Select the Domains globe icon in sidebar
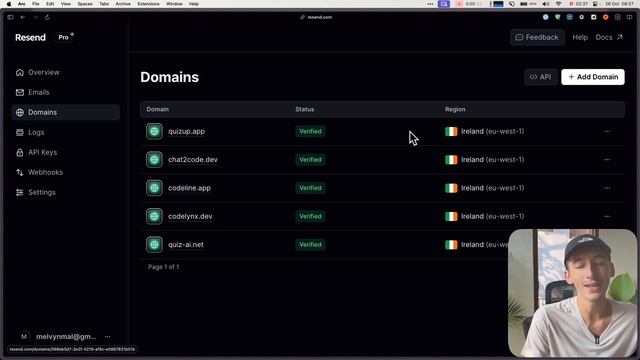The width and height of the screenshot is (640, 360). point(20,112)
